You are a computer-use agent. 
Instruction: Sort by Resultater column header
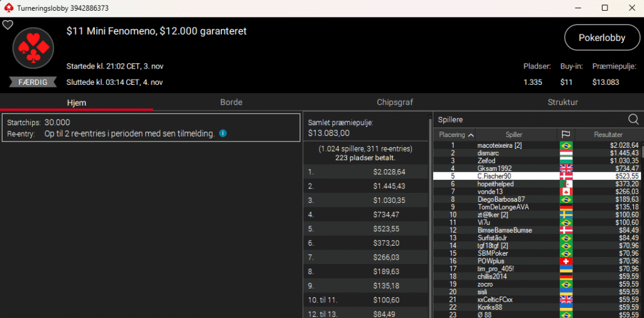point(608,134)
